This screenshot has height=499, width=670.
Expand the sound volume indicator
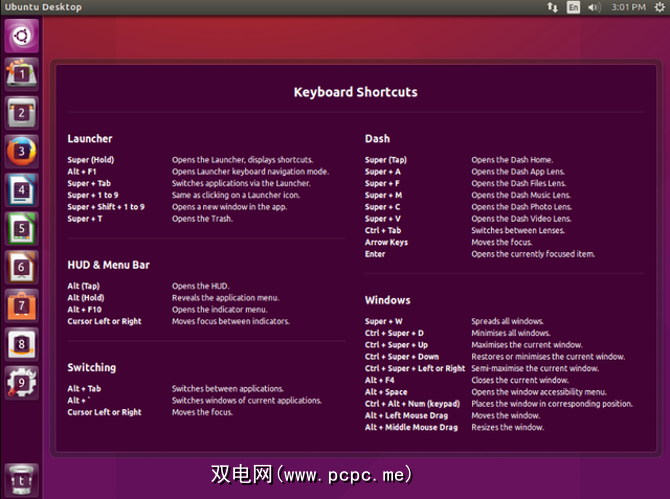595,7
